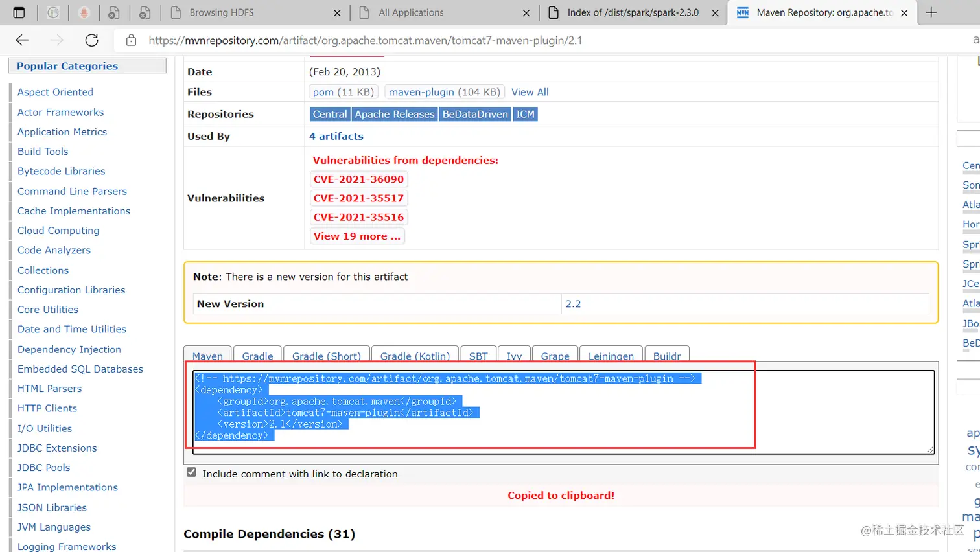Screen dimensions: 980x552
Task: Open the BeDataDriven repository badge
Action: coord(475,114)
